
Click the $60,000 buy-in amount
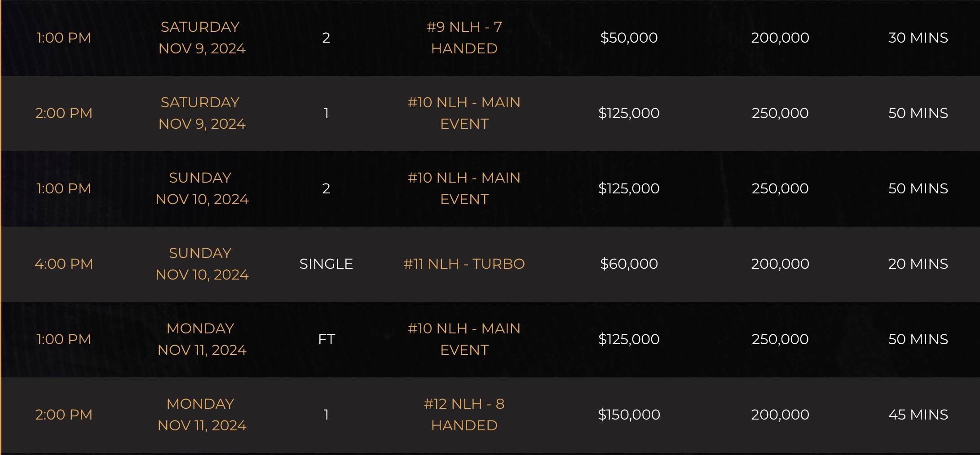629,264
